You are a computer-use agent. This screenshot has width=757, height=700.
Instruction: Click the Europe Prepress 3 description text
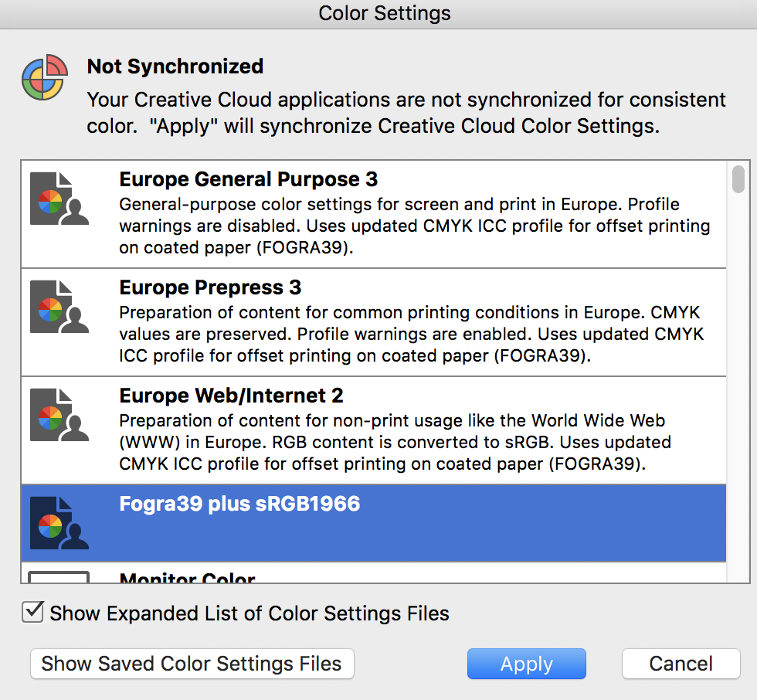click(x=411, y=335)
